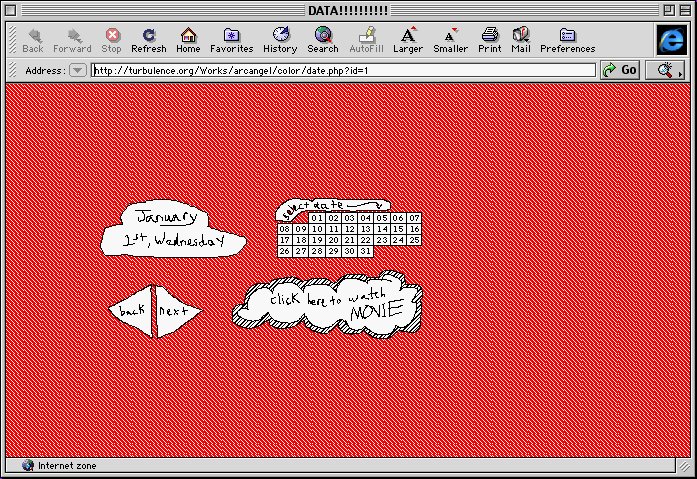Go to Home page icon
This screenshot has width=697, height=479.
188,40
